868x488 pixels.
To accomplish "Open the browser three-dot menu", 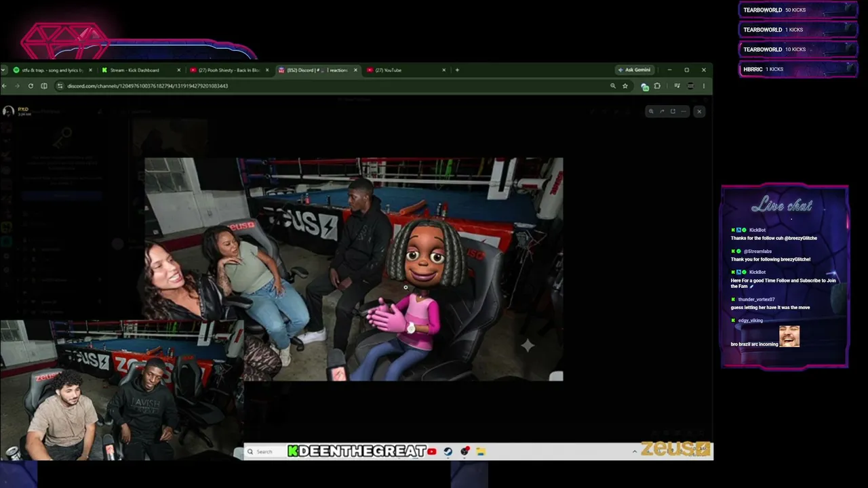I will (703, 86).
